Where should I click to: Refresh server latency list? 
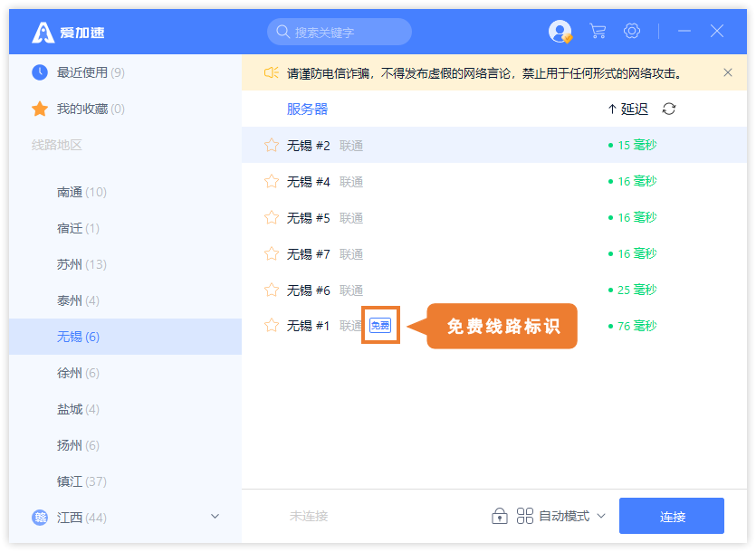[x=669, y=109]
